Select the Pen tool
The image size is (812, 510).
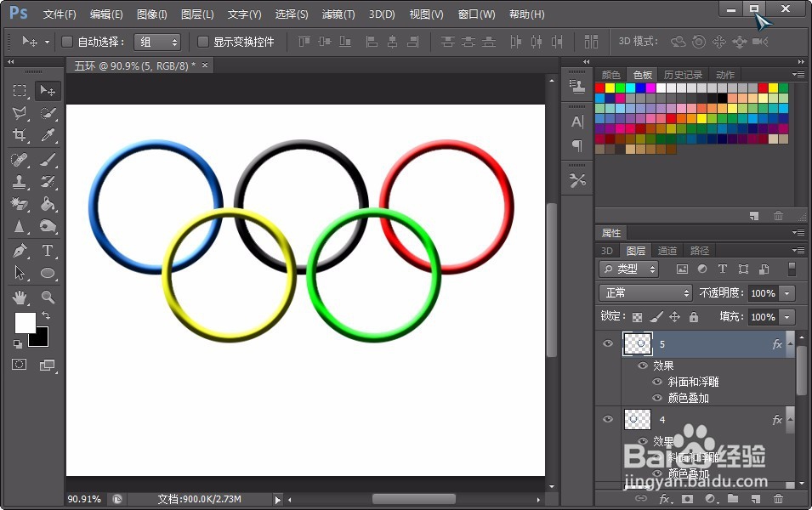tap(20, 251)
